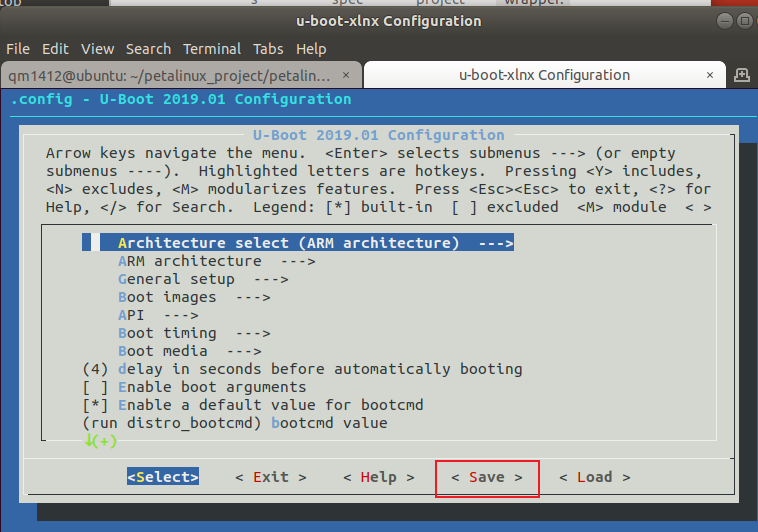Open the Boot images submenu

(x=194, y=297)
